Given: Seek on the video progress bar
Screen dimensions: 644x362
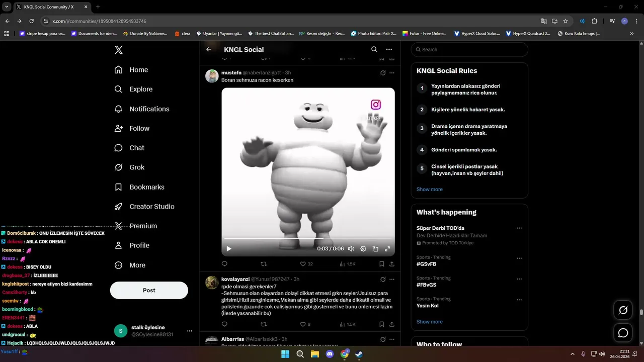Looking at the screenshot, I should click(308, 238).
